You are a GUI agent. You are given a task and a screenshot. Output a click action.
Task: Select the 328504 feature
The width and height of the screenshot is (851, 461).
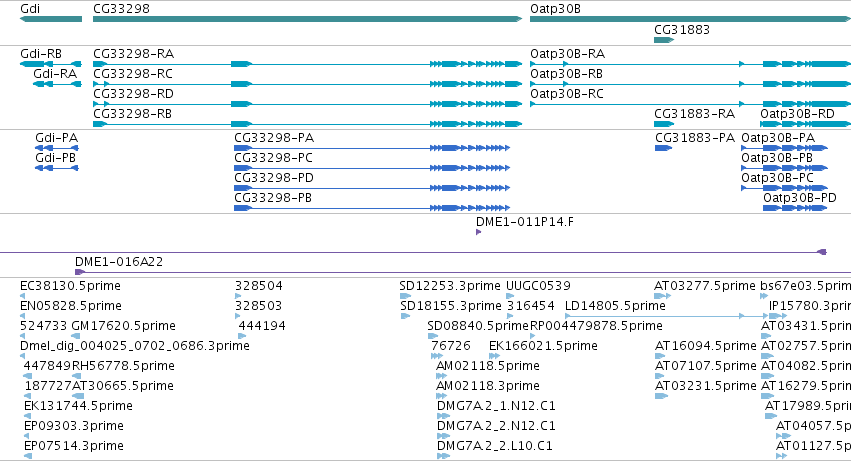coord(259,286)
